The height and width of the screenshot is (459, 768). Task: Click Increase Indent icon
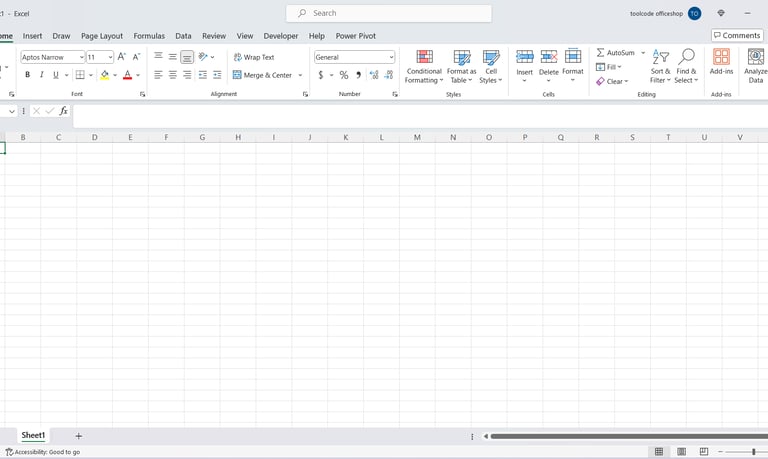click(x=217, y=75)
